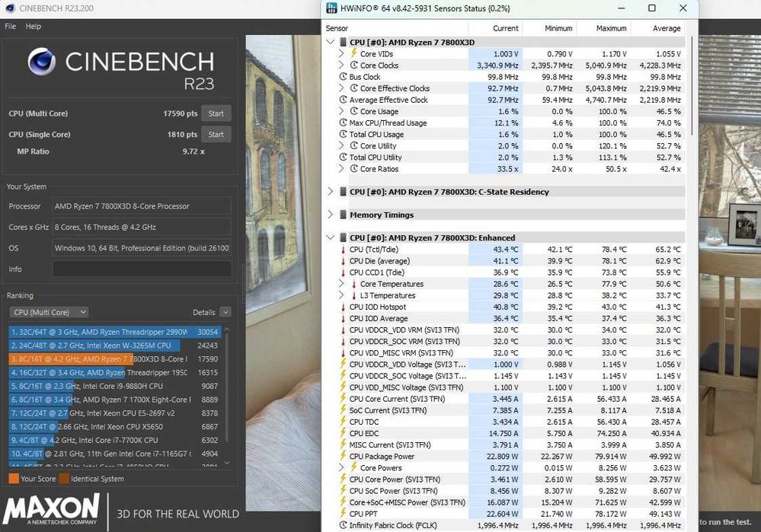Click the chip icon beside Memory Timings

tap(343, 215)
